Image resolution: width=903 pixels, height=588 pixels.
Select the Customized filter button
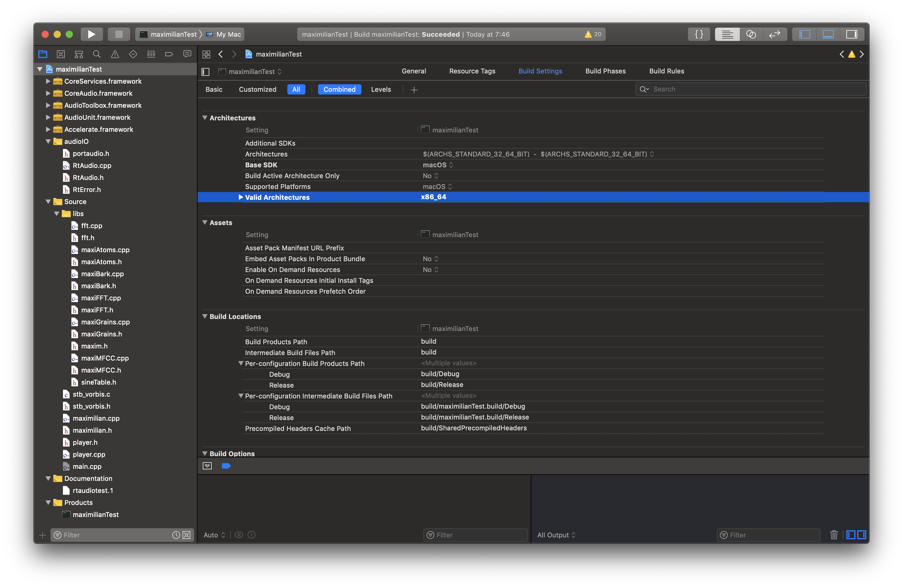point(257,89)
